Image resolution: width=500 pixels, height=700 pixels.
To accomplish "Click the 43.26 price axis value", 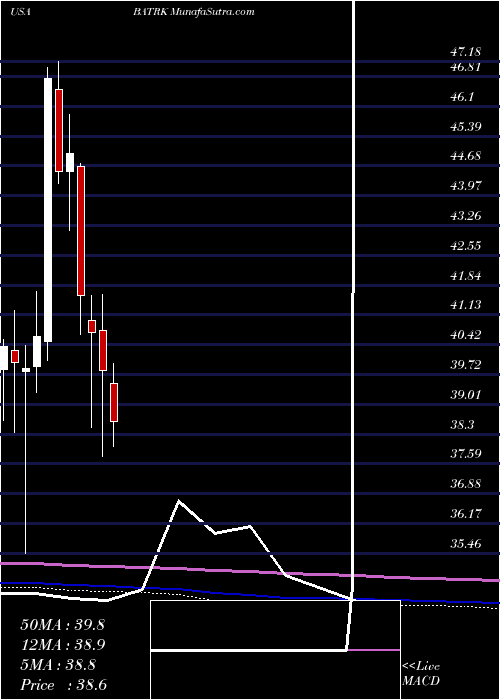I will (x=465, y=216).
